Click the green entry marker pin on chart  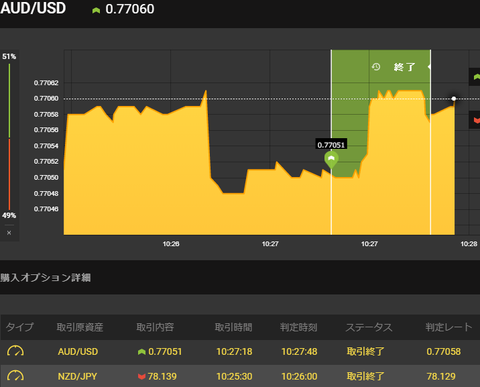click(x=331, y=160)
